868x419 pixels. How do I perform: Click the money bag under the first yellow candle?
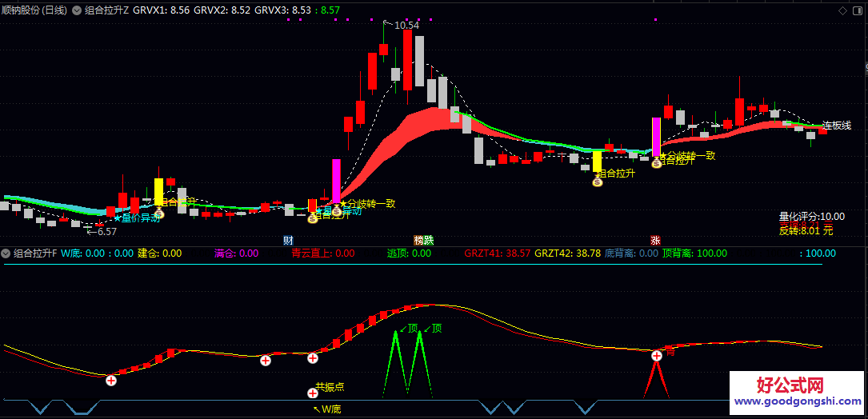tap(159, 213)
